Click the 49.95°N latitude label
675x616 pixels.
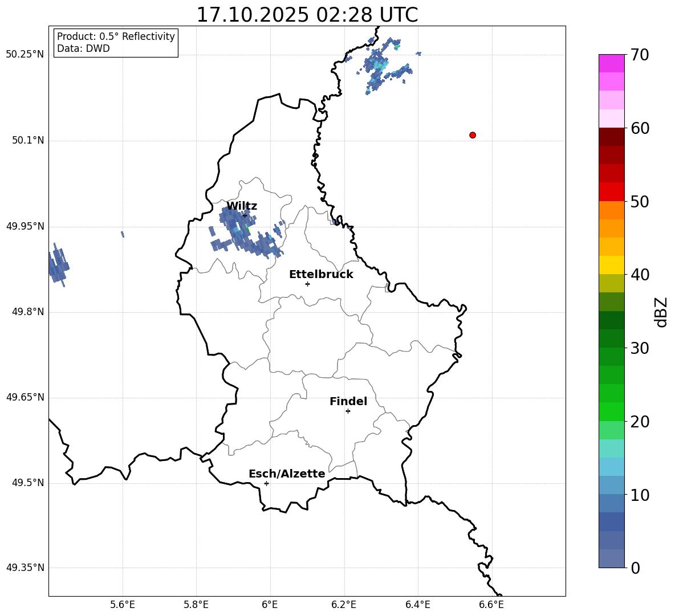25,226
